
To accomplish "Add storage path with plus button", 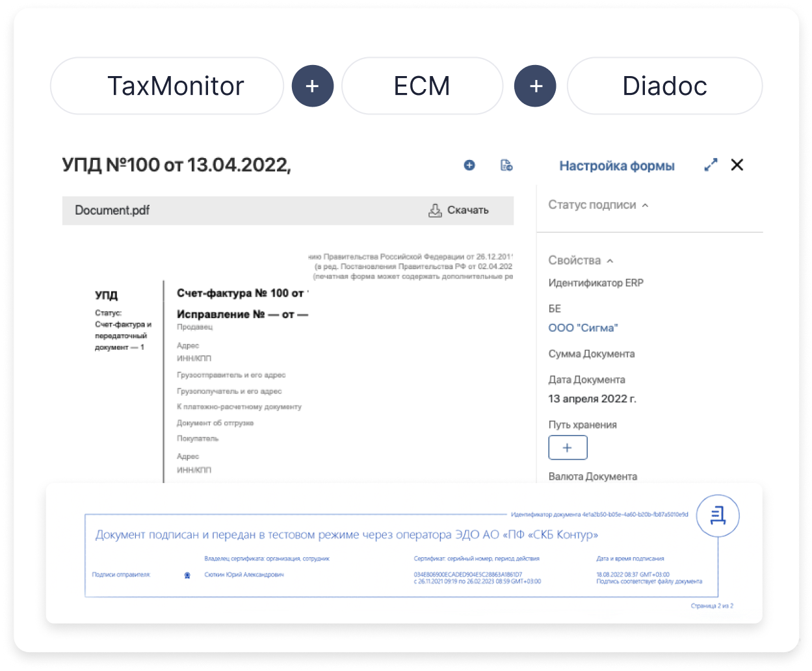I will pyautogui.click(x=568, y=447).
